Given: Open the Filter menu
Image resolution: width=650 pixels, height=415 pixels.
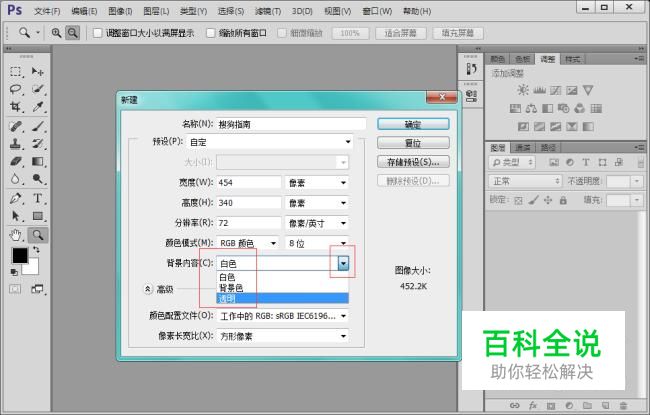Looking at the screenshot, I should tap(268, 11).
